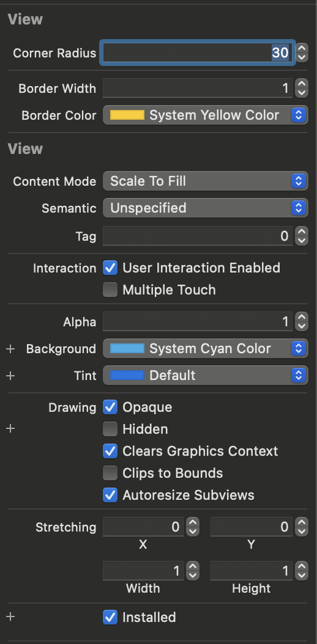Increment Corner Radius with stepper arrows

[302, 48]
